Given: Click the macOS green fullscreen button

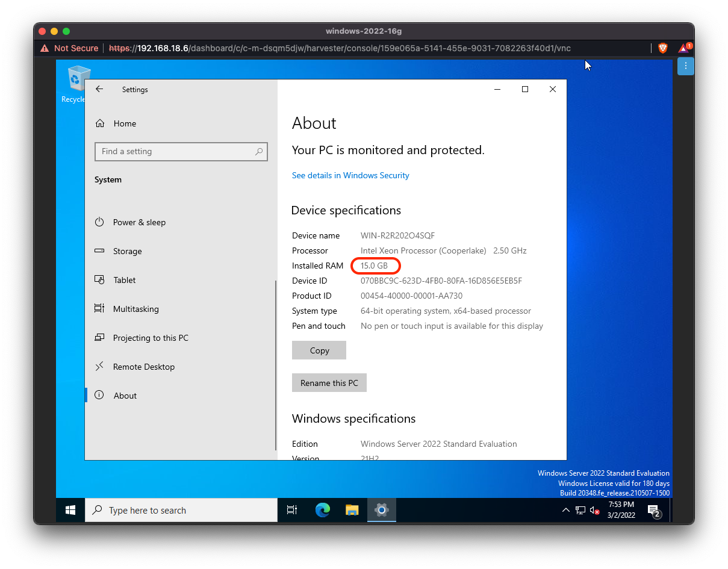Looking at the screenshot, I should click(x=66, y=31).
